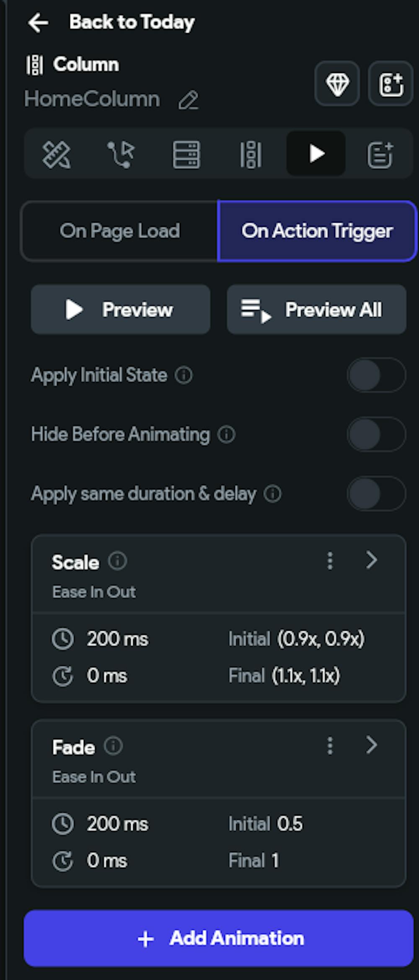Turn on Hide Before Animating
The image size is (419, 980).
(x=376, y=434)
